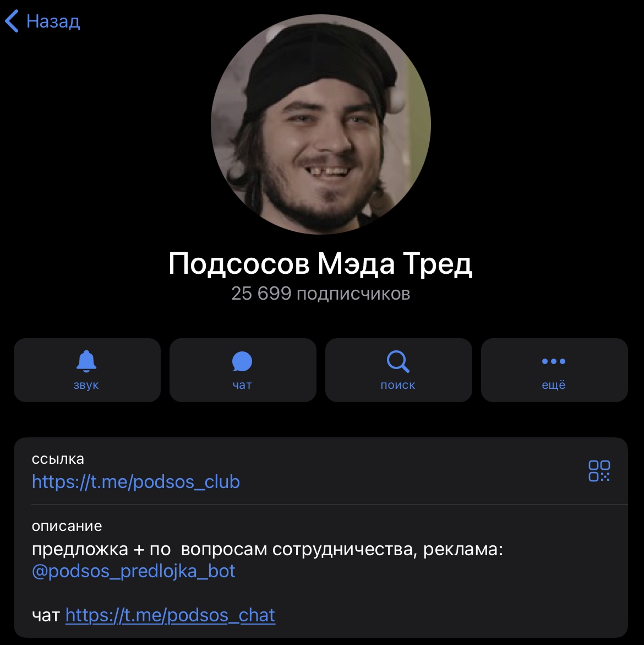Image resolution: width=644 pixels, height=645 pixels.
Task: Open more options three-dots icon
Action: point(554,361)
